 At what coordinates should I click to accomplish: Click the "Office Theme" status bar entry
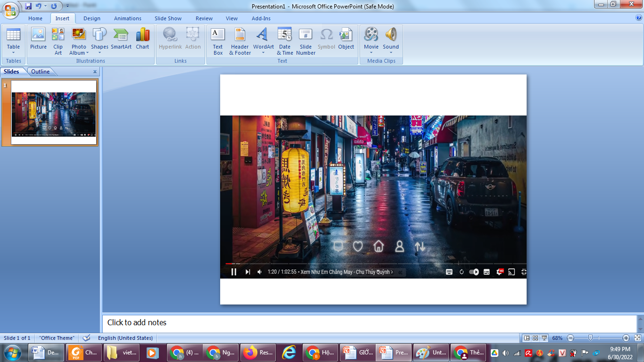pos(57,338)
